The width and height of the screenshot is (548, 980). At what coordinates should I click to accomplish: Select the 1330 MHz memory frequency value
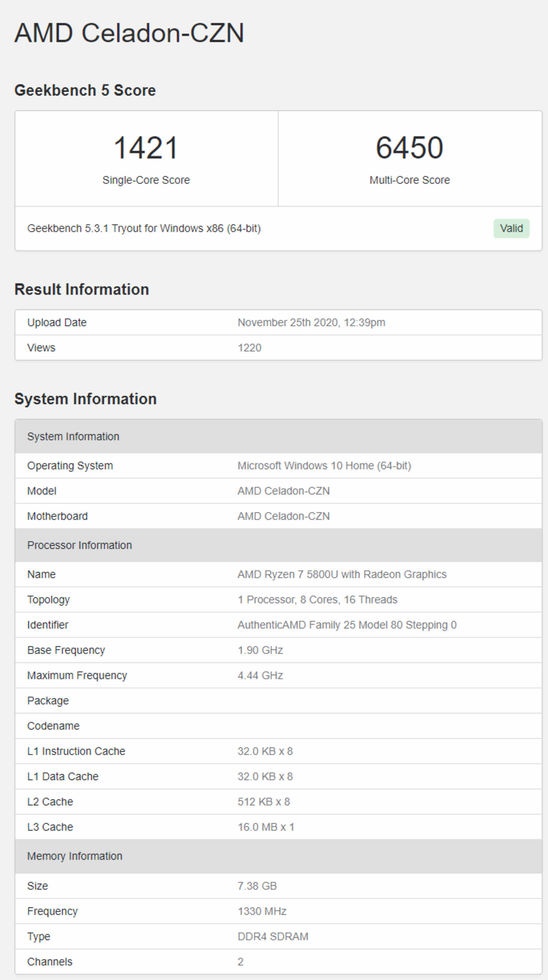[x=262, y=911]
